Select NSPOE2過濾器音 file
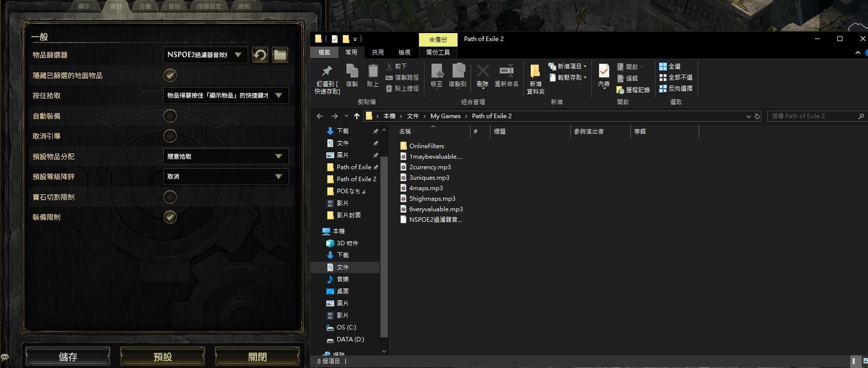The width and height of the screenshot is (868, 368). coord(436,219)
